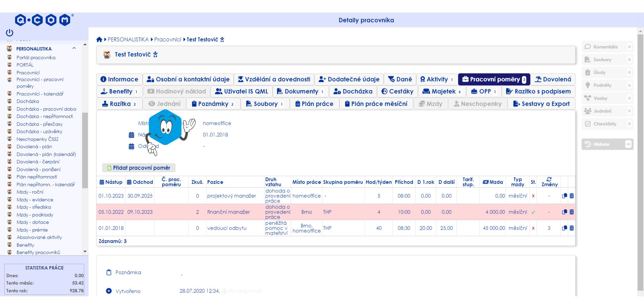The height and width of the screenshot is (307, 644).
Task: Sort table by Nástup column header
Action: 111,182
